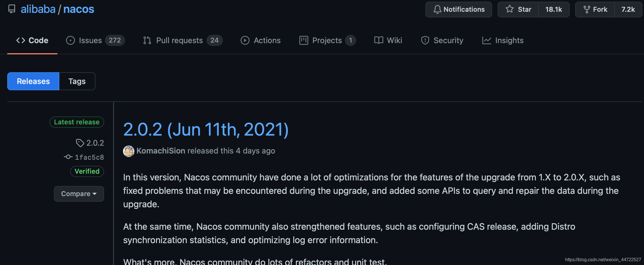Image resolution: width=644 pixels, height=265 pixels.
Task: Click the Projects count badge 1
Action: point(350,40)
